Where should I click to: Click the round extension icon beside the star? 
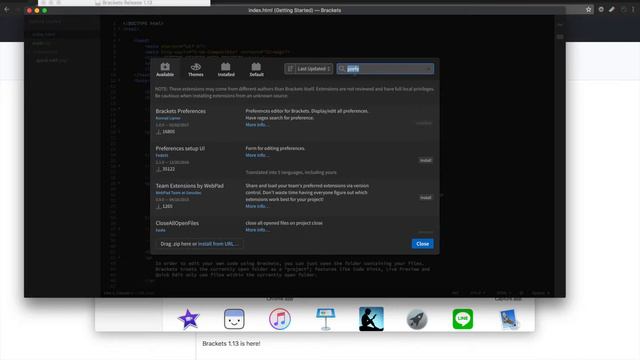[x=601, y=9]
